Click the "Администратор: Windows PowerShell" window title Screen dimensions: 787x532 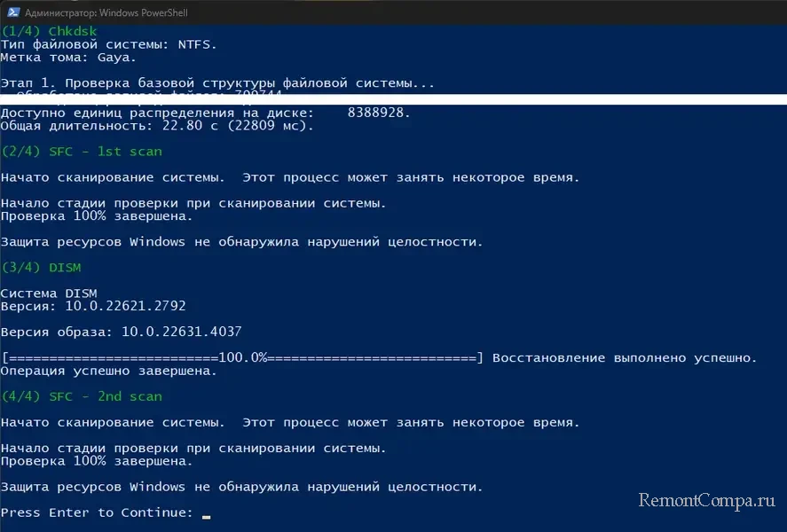click(106, 12)
